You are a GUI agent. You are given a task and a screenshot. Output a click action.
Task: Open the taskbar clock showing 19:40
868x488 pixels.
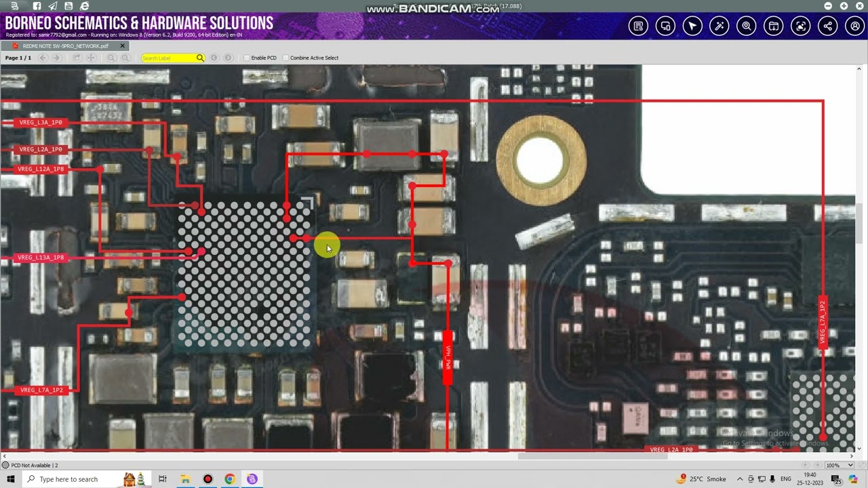(x=809, y=479)
